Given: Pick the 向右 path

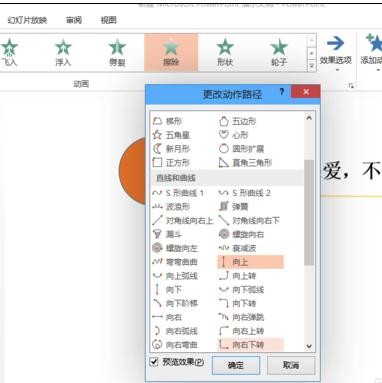Looking at the screenshot, I should coord(167,317).
